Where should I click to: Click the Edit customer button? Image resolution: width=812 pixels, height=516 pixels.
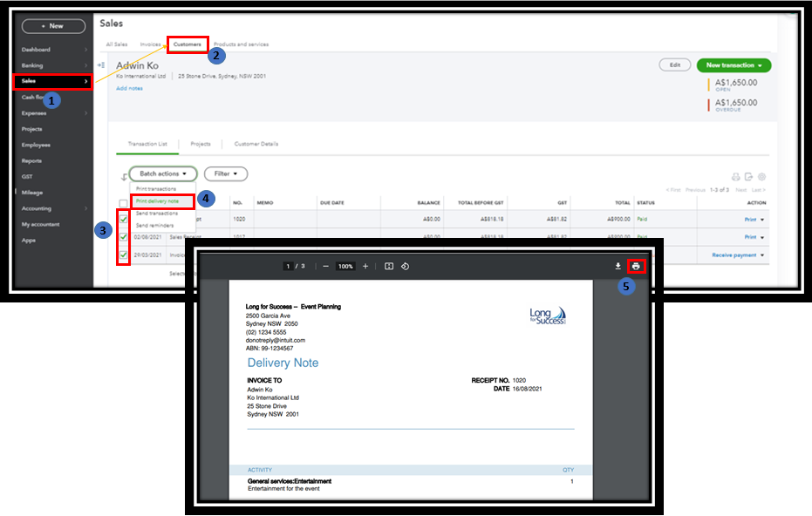tap(674, 65)
